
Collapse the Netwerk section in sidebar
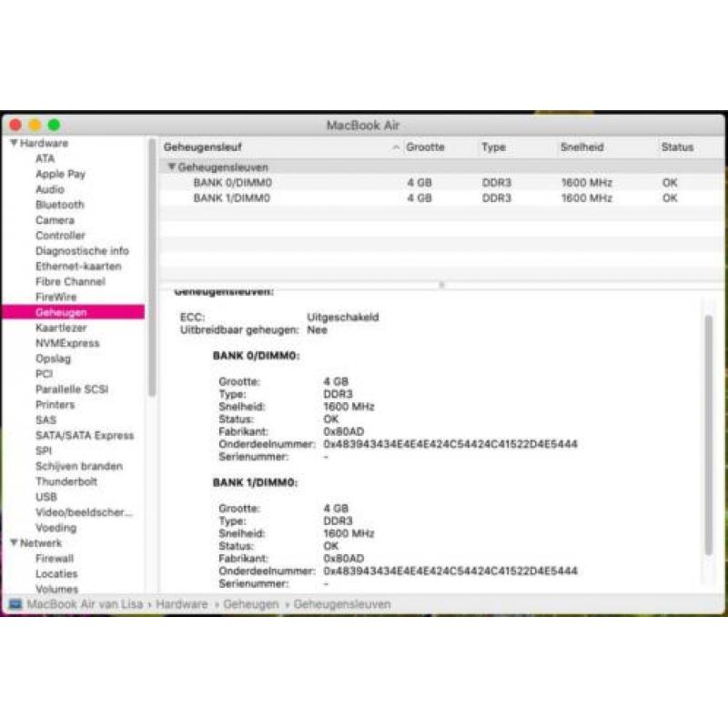[x=14, y=542]
